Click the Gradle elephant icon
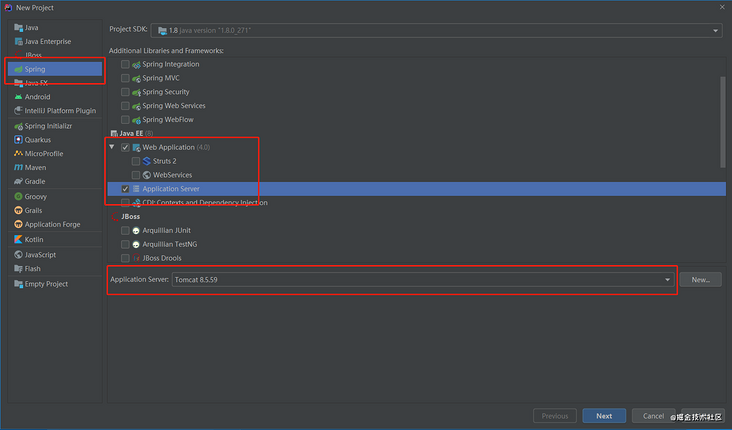 [x=18, y=181]
